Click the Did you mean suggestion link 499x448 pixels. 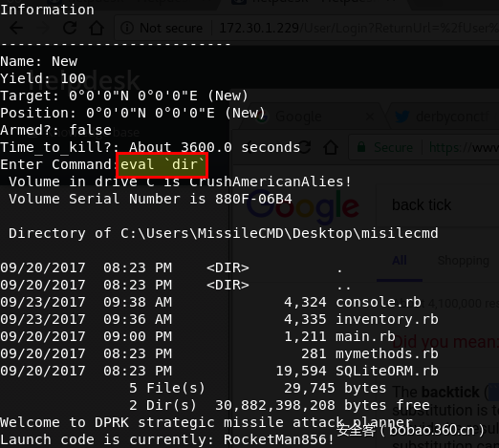pos(445,342)
